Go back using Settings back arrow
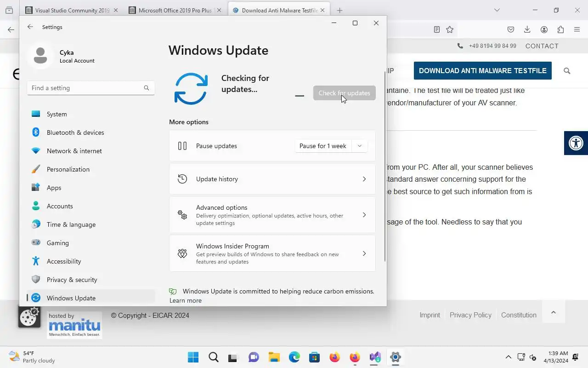The image size is (588, 368). 30,27
